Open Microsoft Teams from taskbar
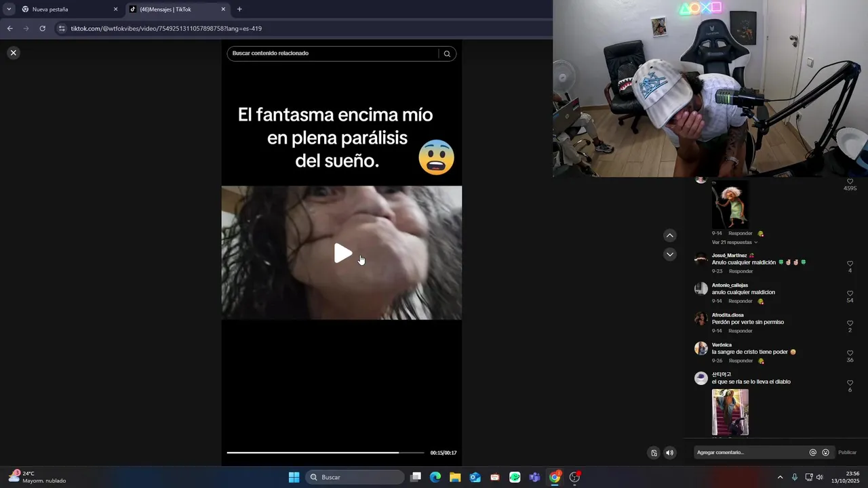868x488 pixels. [x=534, y=477]
